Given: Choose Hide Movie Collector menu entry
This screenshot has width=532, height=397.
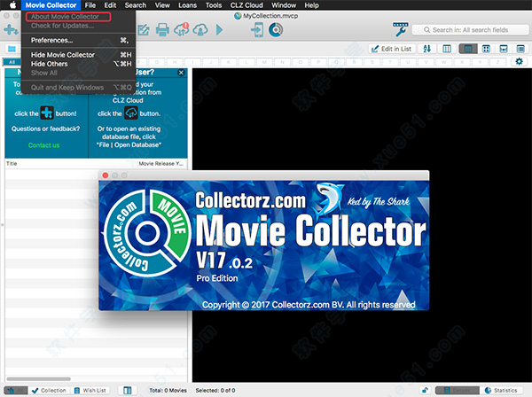Looking at the screenshot, I should (78, 55).
